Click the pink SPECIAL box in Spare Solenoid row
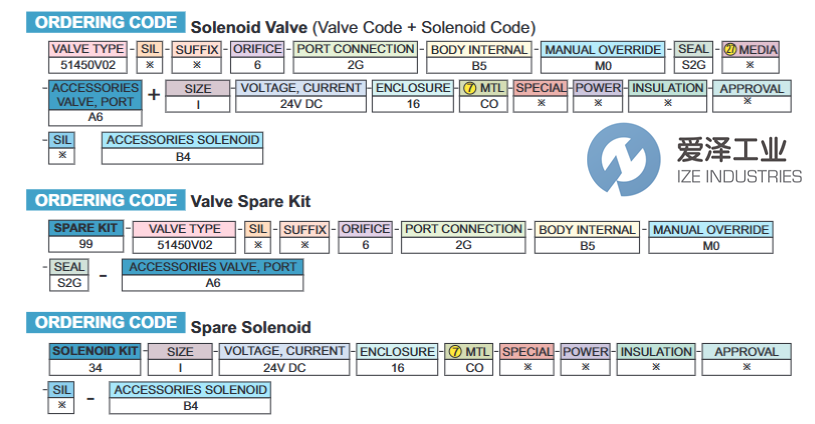Image resolution: width=815 pixels, height=424 pixels. 527,352
